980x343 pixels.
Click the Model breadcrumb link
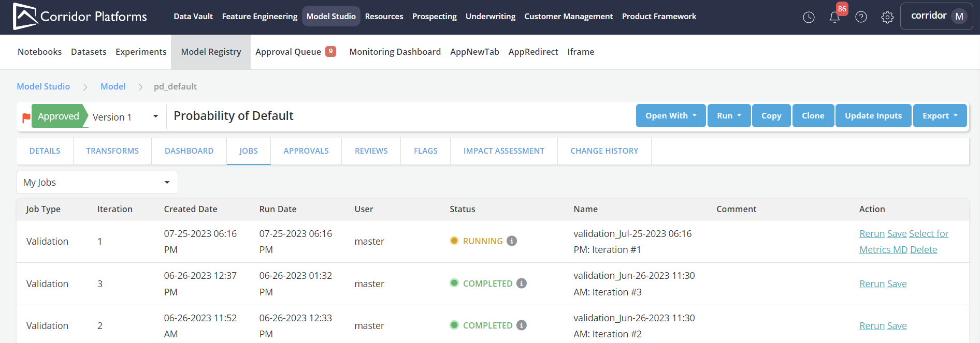click(113, 86)
